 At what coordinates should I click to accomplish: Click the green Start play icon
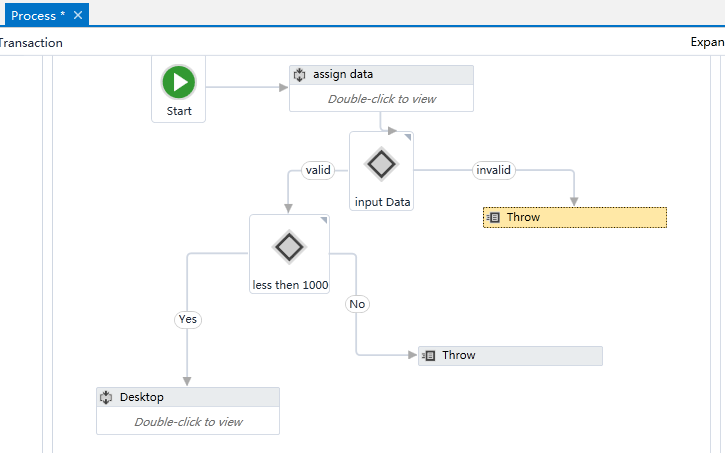(178, 82)
